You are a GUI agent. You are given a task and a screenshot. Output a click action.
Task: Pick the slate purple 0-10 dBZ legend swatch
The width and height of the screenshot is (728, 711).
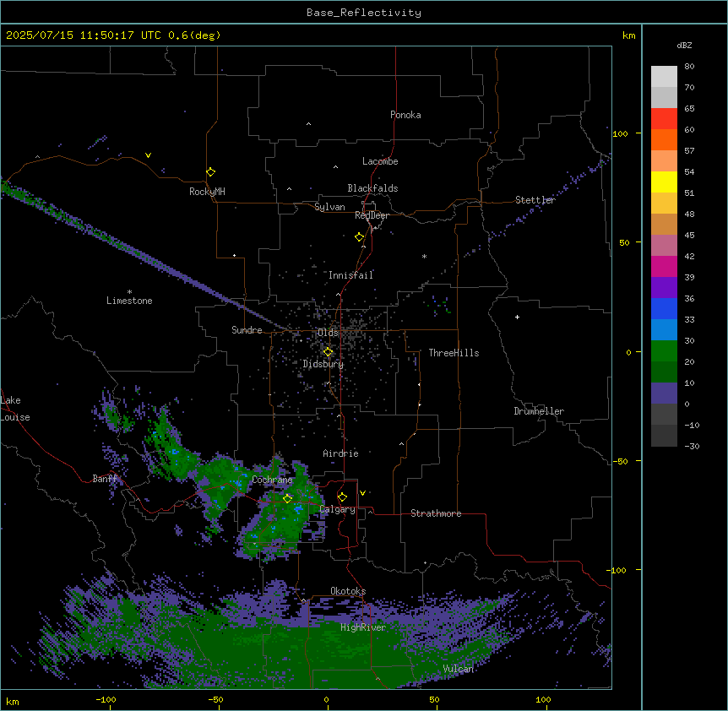point(664,393)
